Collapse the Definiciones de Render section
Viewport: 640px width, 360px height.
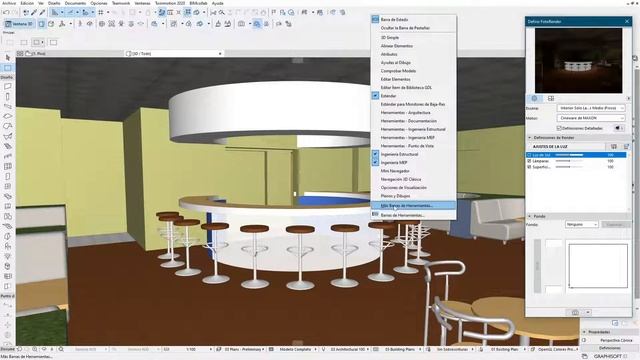(530, 138)
